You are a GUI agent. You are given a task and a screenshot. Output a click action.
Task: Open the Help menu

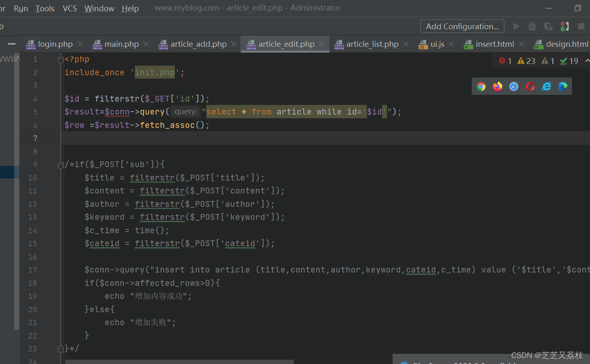[x=130, y=8]
